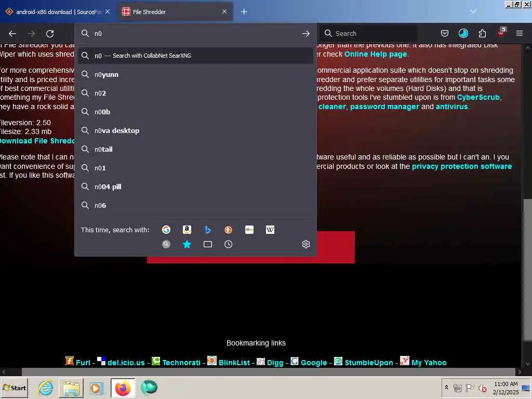Click the blue circular extension icon in toolbar
This screenshot has height=399, width=532.
point(463,33)
